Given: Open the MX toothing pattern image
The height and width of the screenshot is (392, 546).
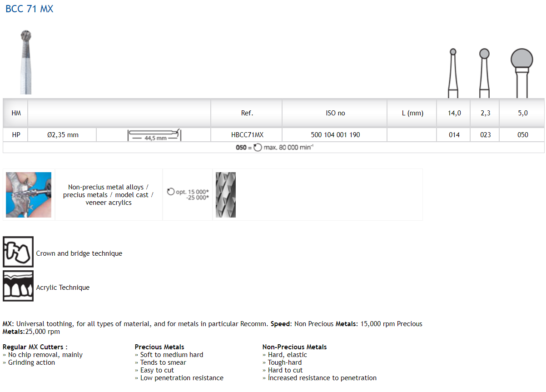Looking at the screenshot, I should (x=226, y=195).
